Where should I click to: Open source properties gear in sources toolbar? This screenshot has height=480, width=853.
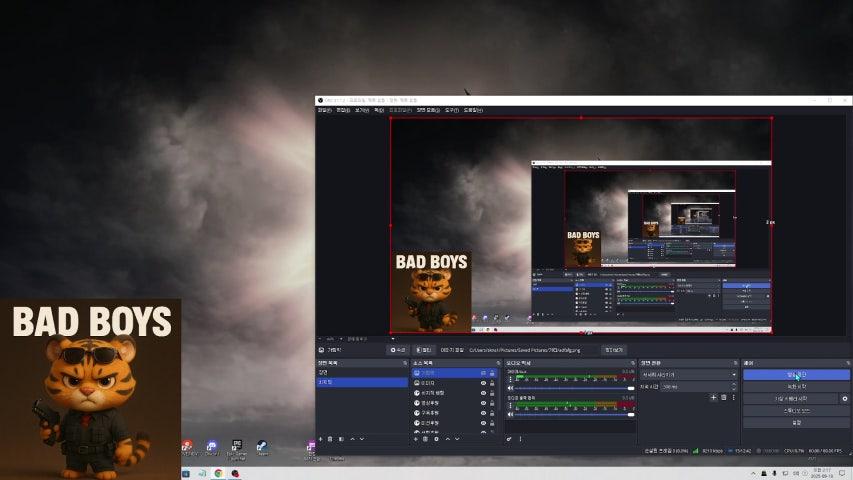[x=436, y=439]
